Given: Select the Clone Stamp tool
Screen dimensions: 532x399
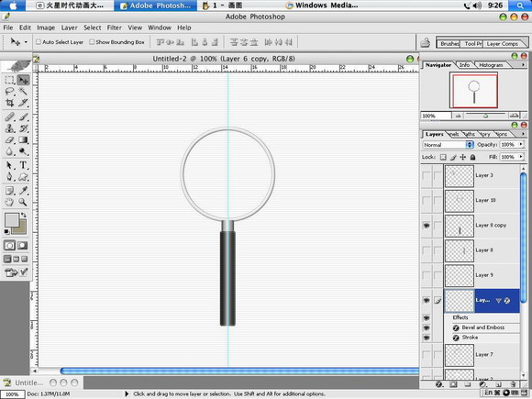Looking at the screenshot, I should click(9, 128).
